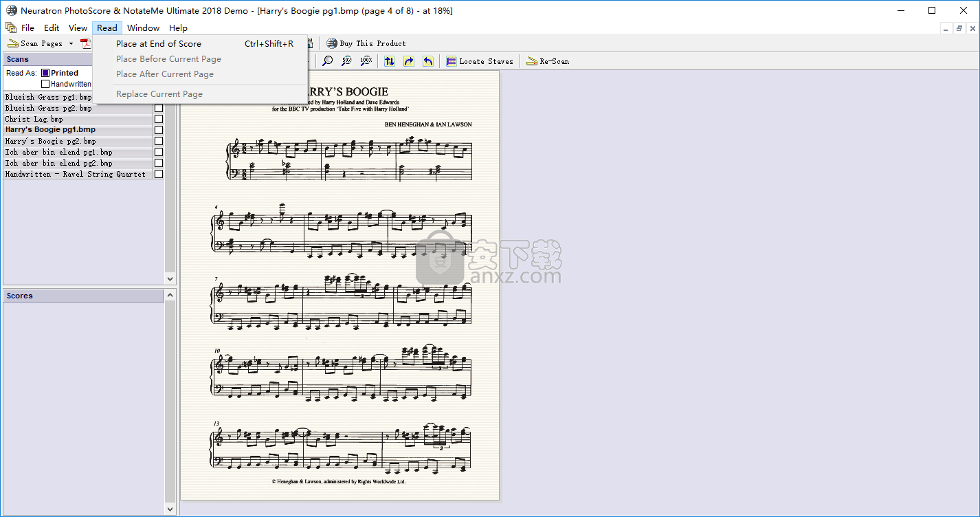Click Scans list scroll down arrow

coord(170,278)
